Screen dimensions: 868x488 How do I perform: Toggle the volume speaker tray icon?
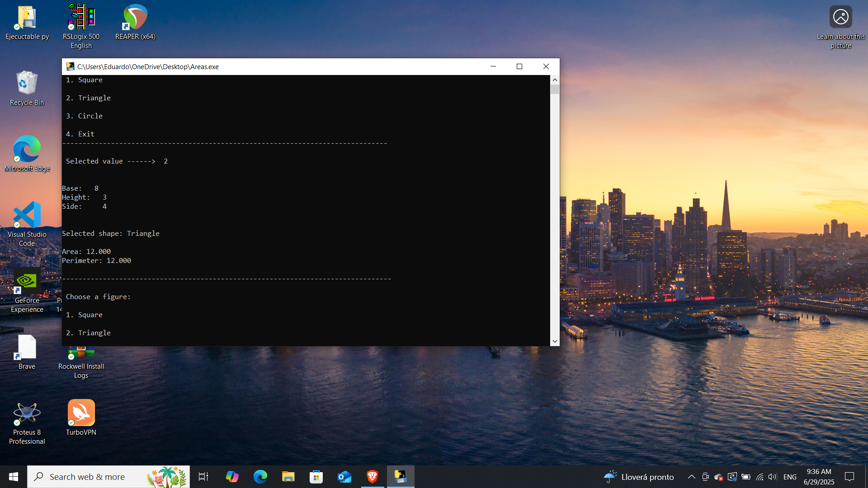772,477
